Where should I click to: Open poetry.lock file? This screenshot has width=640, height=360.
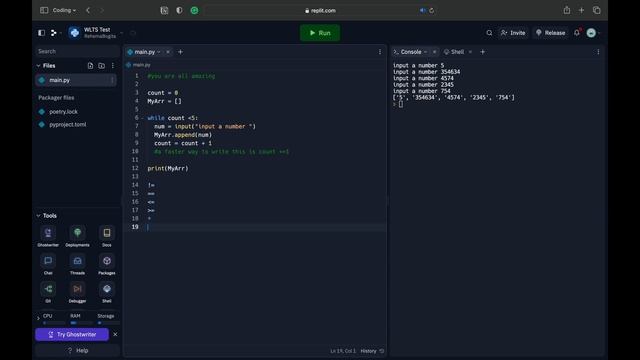pyautogui.click(x=63, y=112)
